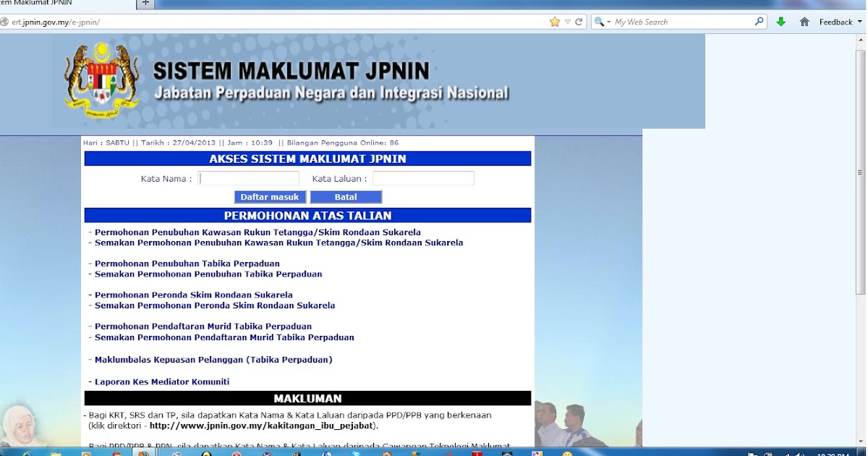This screenshot has height=456, width=868.
Task: Click Jabatan Perpaduan Negara dan Integrasi Nasional subtitle
Action: [331, 93]
